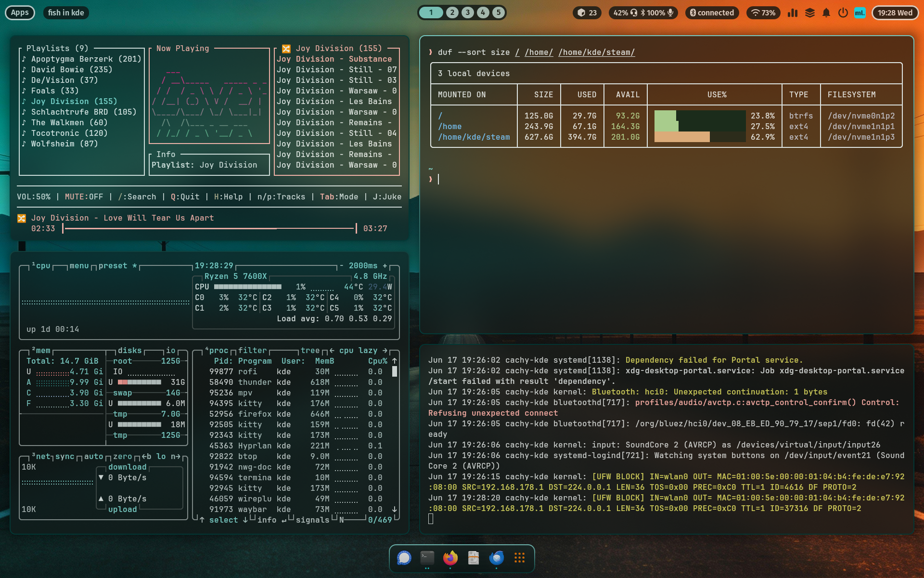Show the app grid launcher in dock
924x578 pixels.
tap(519, 558)
